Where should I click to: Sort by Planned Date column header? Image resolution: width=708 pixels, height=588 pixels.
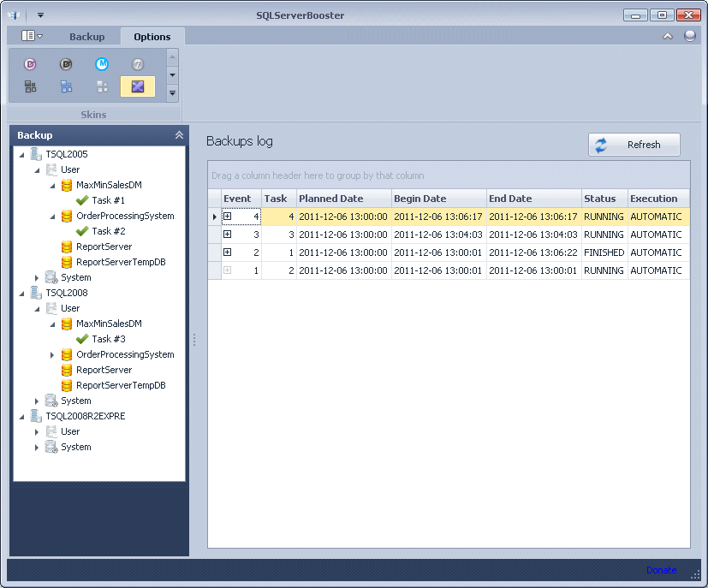click(x=344, y=199)
